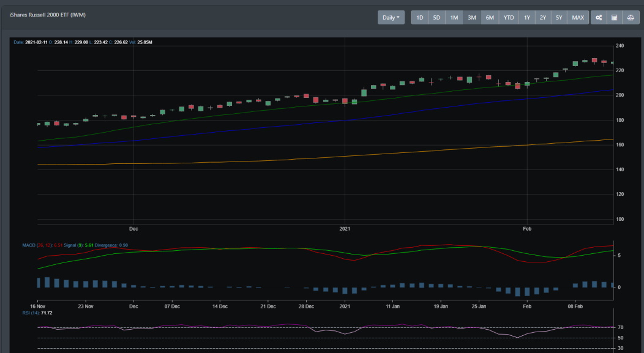644x353 pixels.
Task: Click the 240 price axis label
Action: (620, 46)
